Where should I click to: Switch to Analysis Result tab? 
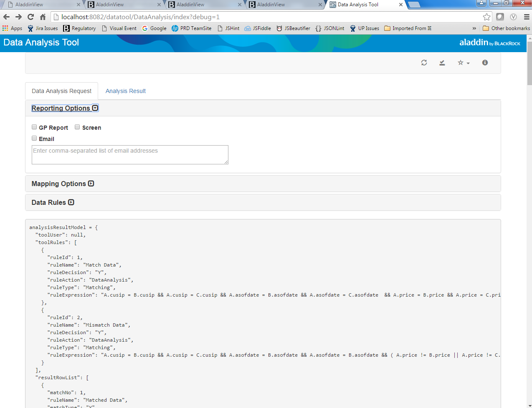tap(126, 91)
